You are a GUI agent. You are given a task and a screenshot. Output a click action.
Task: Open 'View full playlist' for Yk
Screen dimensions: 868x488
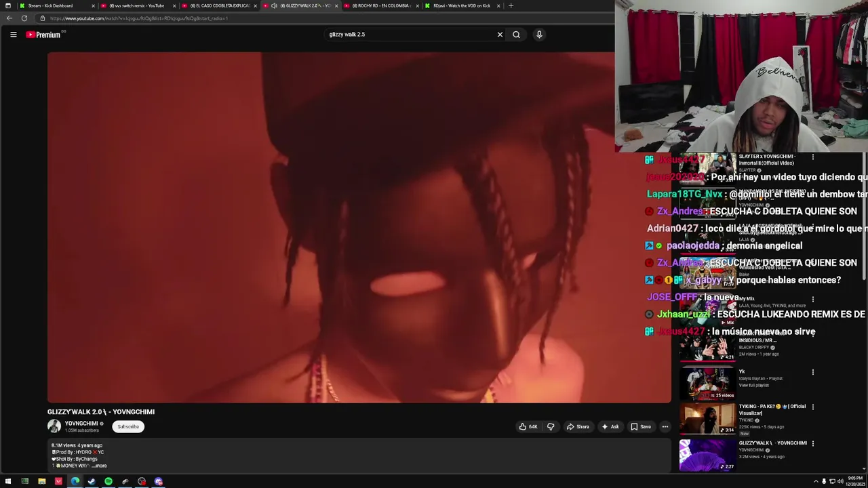click(753, 386)
